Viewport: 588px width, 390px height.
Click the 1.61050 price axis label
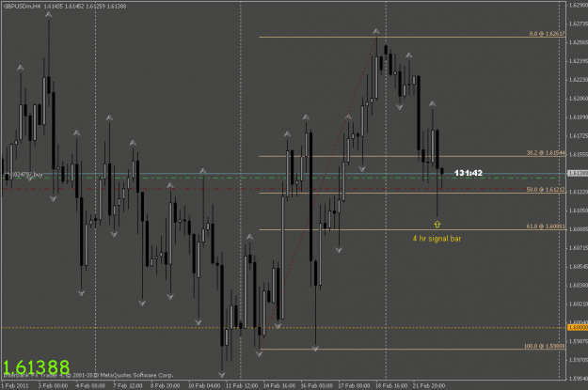(579, 211)
